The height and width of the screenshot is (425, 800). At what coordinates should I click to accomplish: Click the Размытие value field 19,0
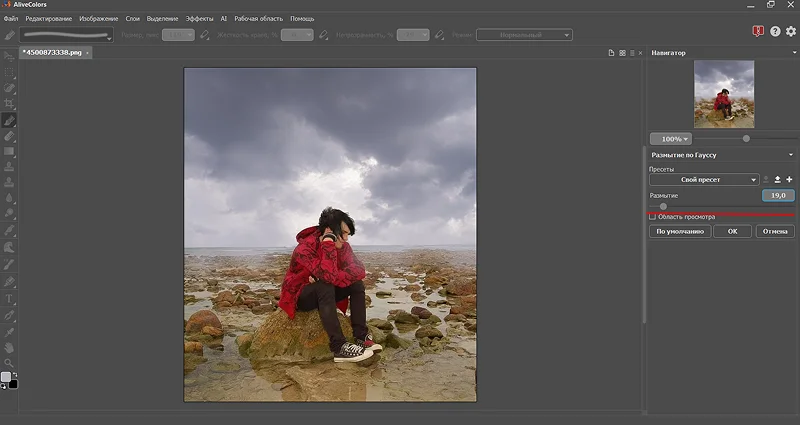point(778,195)
